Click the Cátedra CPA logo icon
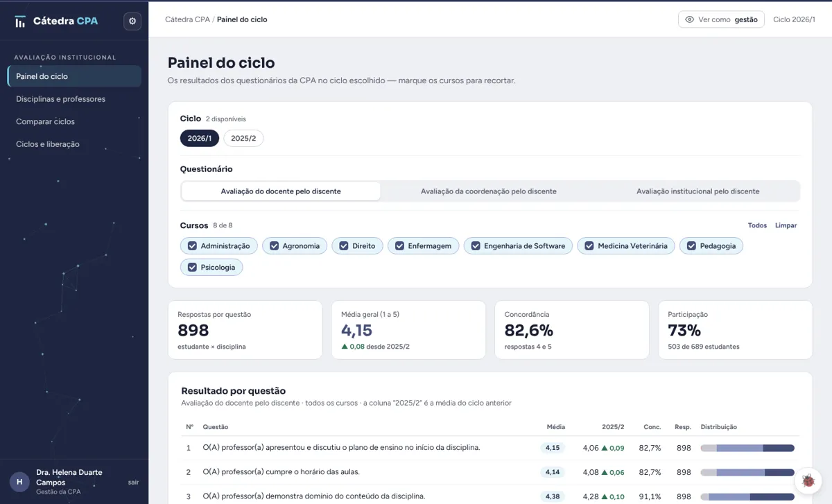Viewport: 832px width, 504px height. pyautogui.click(x=20, y=21)
